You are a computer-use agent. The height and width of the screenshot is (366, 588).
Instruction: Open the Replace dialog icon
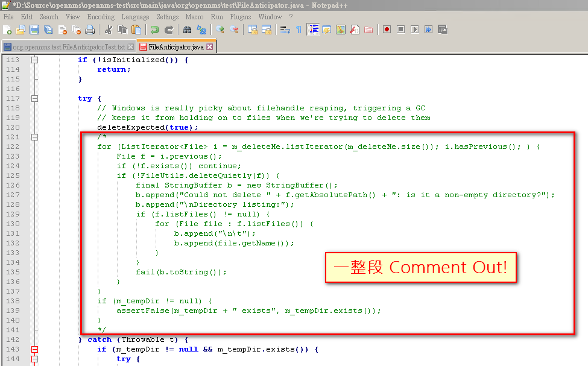201,30
